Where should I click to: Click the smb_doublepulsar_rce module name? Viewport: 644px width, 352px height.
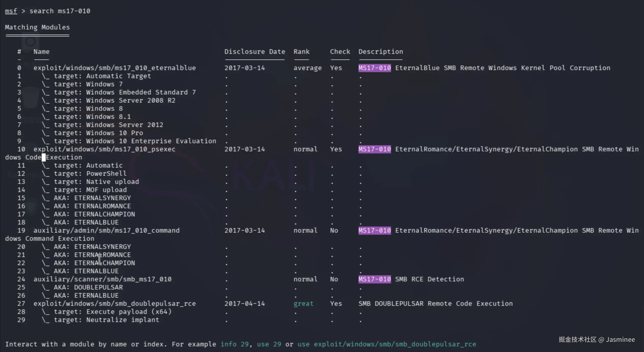coord(115,303)
